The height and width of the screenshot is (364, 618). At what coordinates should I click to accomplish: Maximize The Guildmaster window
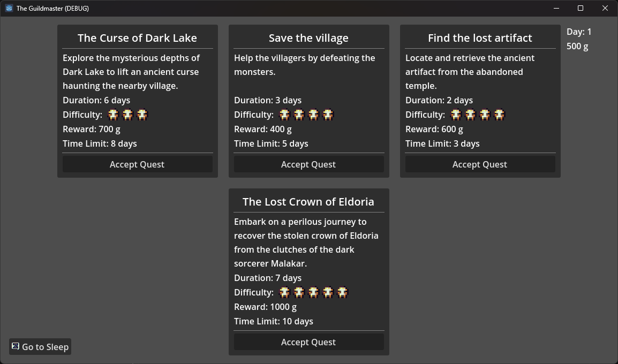click(x=581, y=8)
